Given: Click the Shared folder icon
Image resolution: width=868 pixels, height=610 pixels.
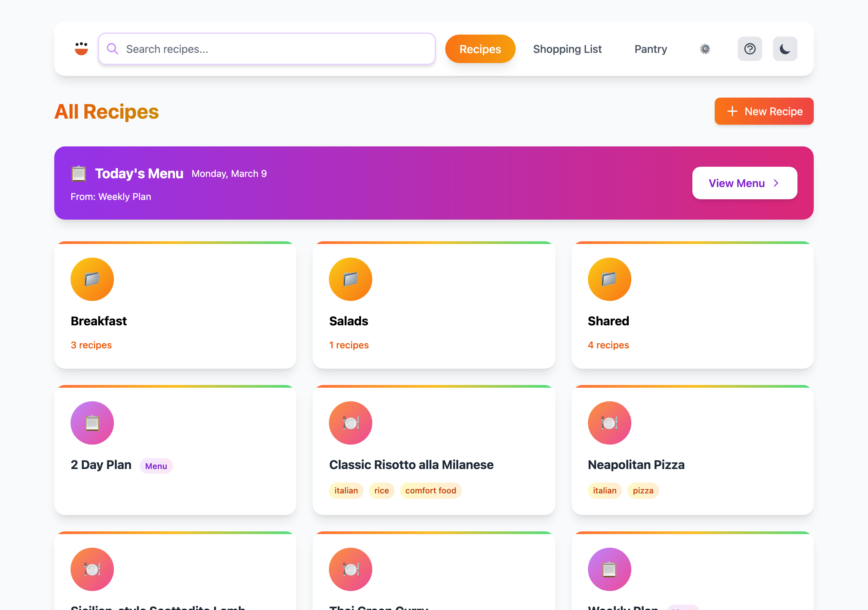Looking at the screenshot, I should pyautogui.click(x=609, y=279).
